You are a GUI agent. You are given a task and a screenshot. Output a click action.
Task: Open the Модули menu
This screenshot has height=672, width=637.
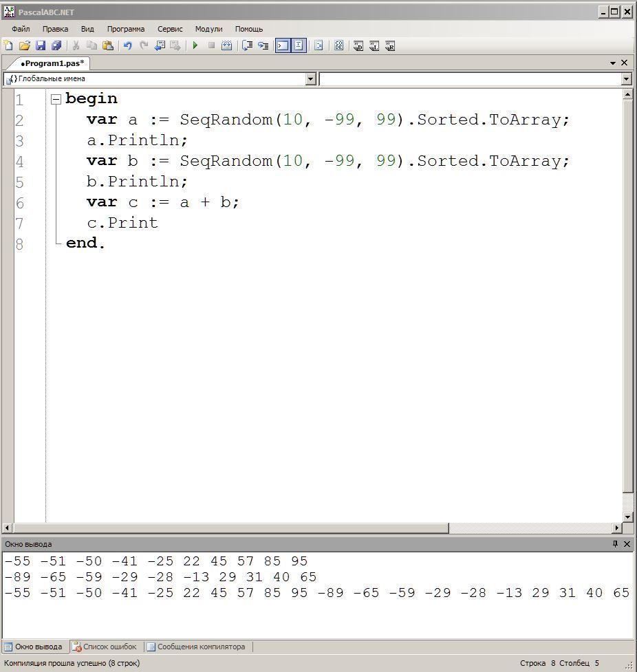coord(208,29)
